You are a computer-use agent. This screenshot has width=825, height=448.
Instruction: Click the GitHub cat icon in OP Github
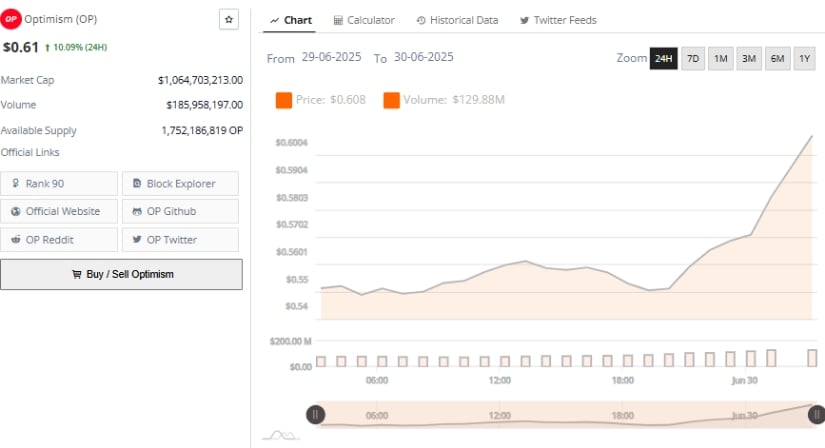click(x=137, y=211)
